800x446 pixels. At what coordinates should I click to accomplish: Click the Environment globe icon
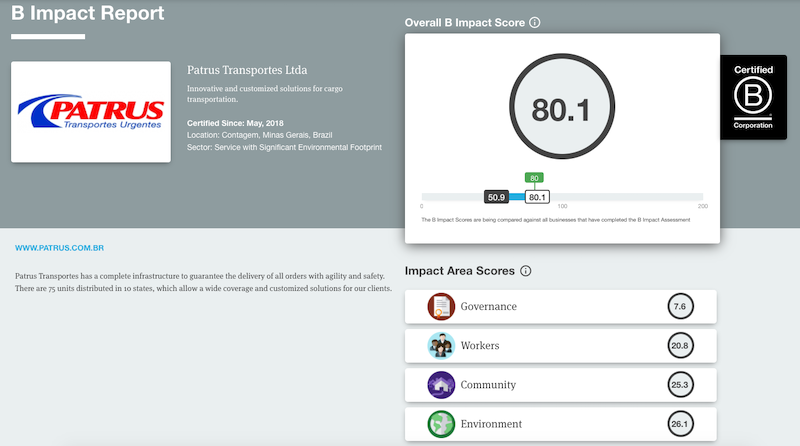point(441,424)
